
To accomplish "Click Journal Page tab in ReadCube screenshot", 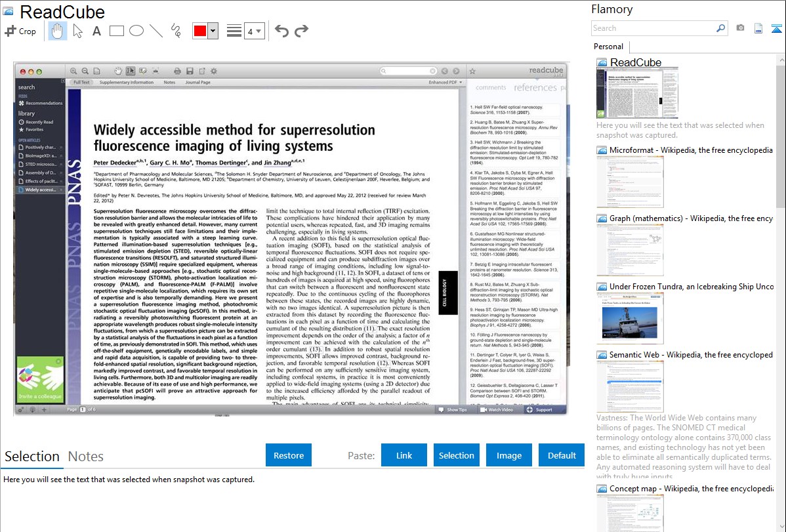I will (197, 82).
